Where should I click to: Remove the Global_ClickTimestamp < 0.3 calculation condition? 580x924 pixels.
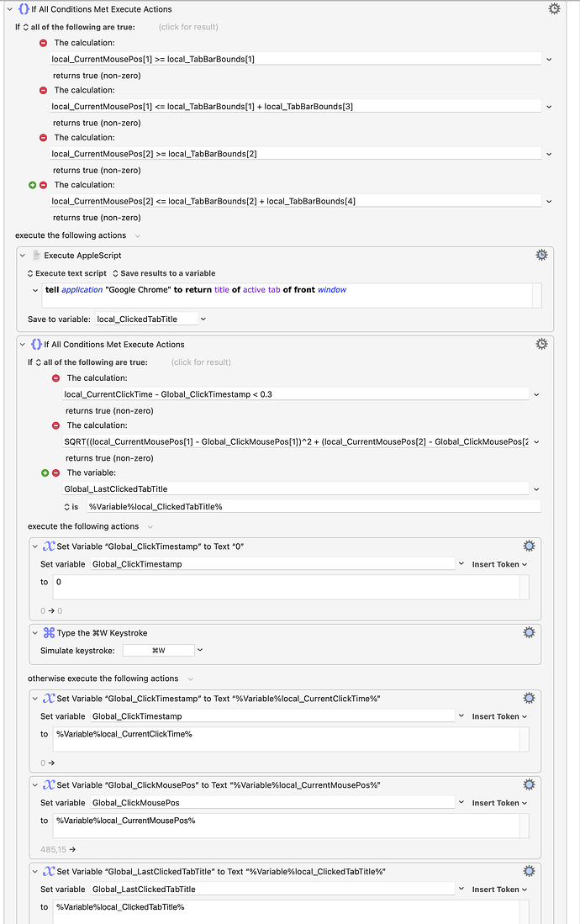pos(56,378)
